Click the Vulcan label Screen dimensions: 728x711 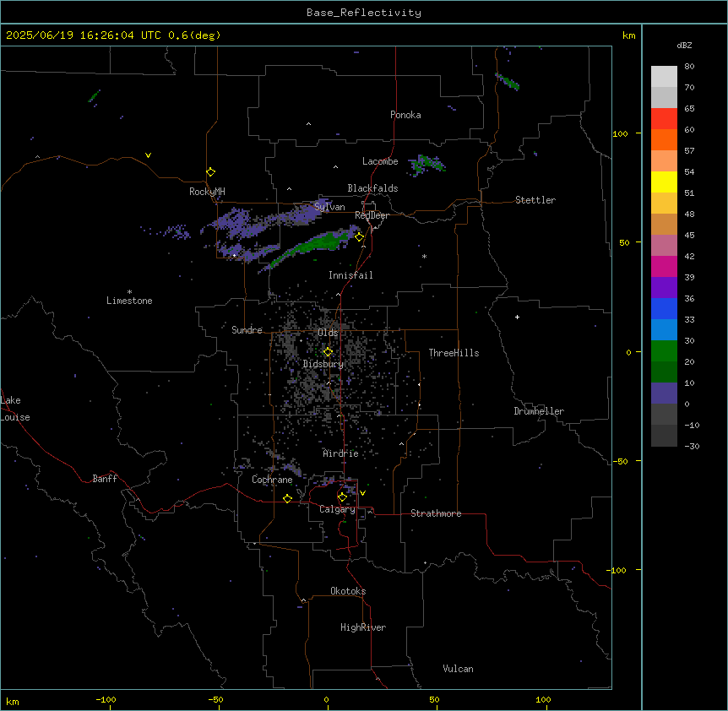click(458, 669)
